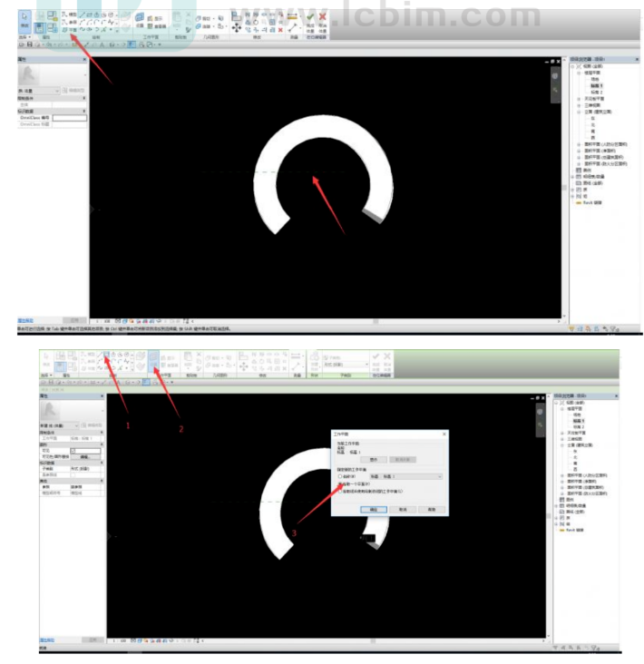Click horizontal scrollbar under top window viewport
Viewport: 644px width, 664px height.
click(375, 321)
